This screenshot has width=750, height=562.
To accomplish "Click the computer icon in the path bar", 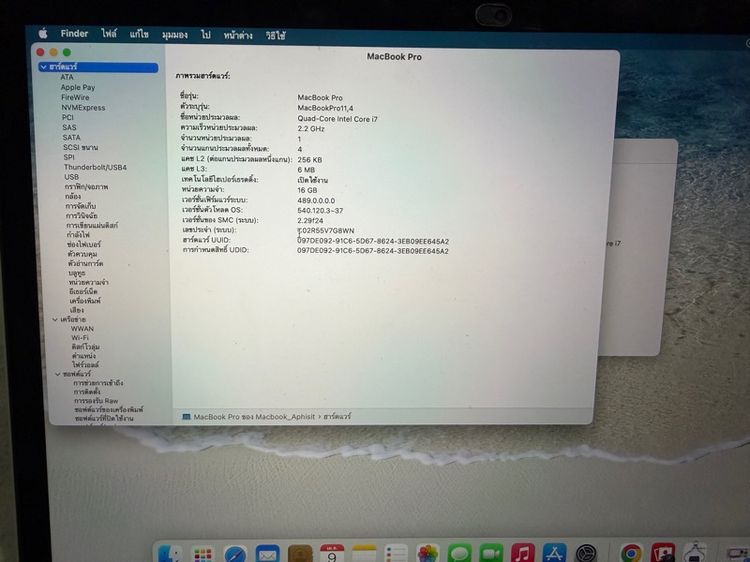I will 186,417.
